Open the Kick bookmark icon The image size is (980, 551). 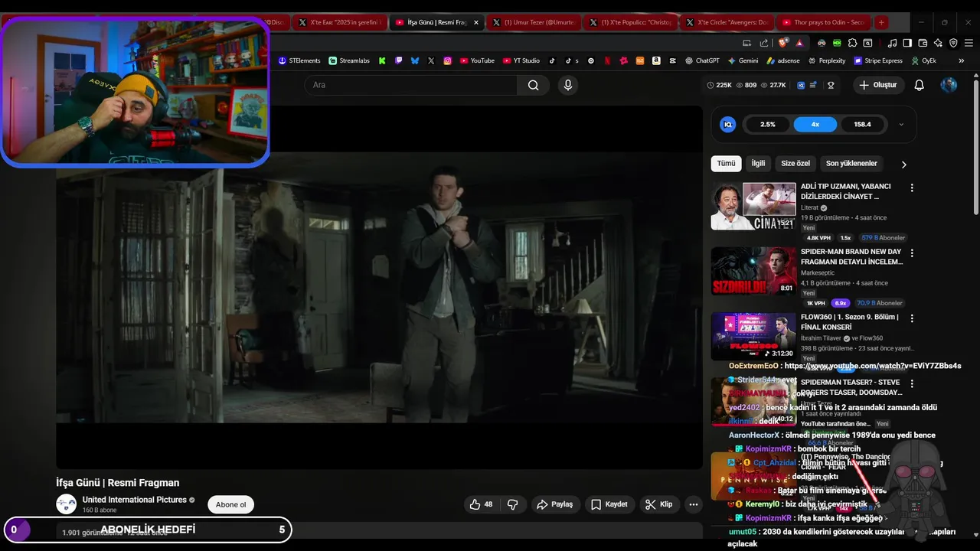coord(382,60)
